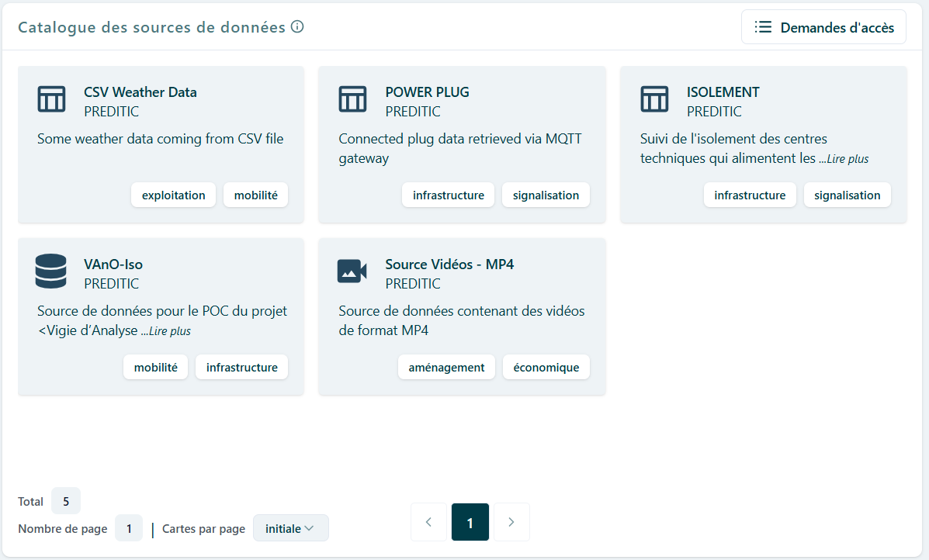Click description 'Connected plug data retrieved via MQTT gateway'

460,148
